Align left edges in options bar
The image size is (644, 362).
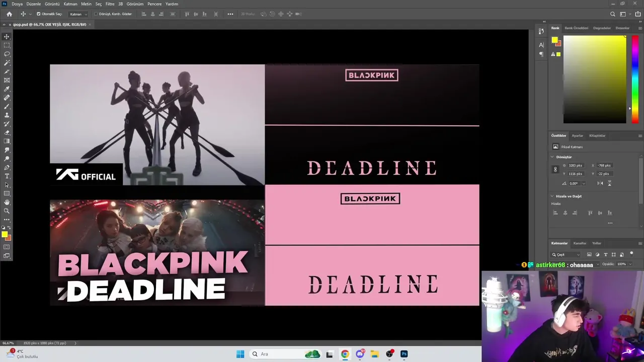tap(144, 14)
